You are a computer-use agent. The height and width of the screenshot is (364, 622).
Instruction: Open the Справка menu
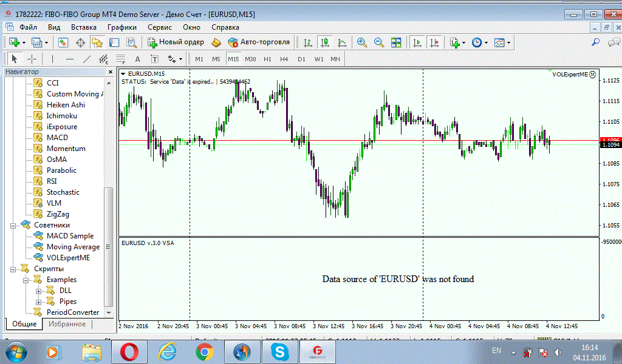click(225, 27)
